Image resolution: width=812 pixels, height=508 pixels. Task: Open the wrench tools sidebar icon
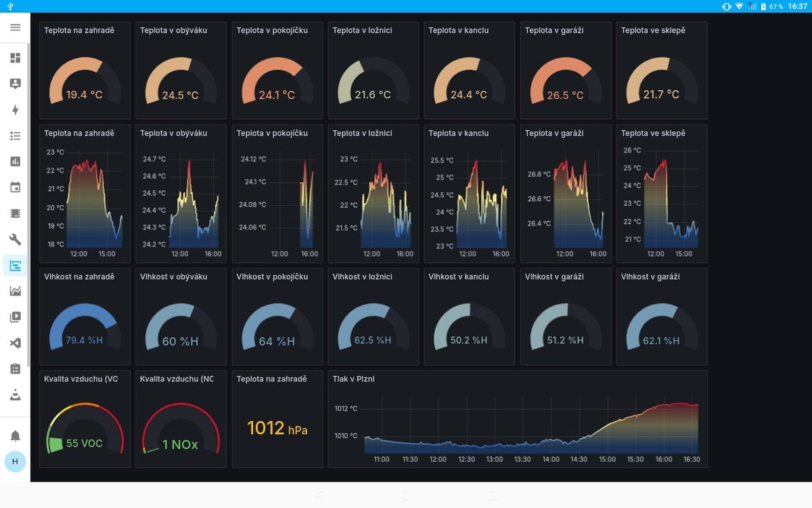pyautogui.click(x=15, y=239)
